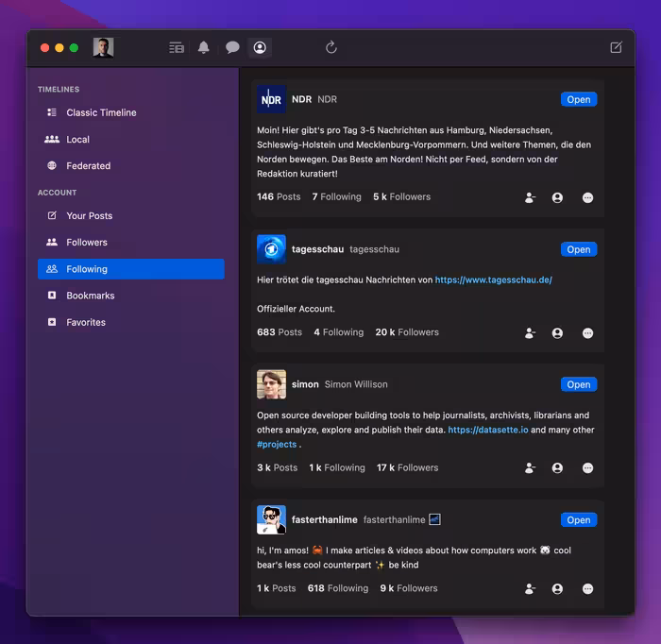Click fasterthanlime's "618 Following" count
Viewport: 661px width, 644px height.
pyautogui.click(x=338, y=588)
